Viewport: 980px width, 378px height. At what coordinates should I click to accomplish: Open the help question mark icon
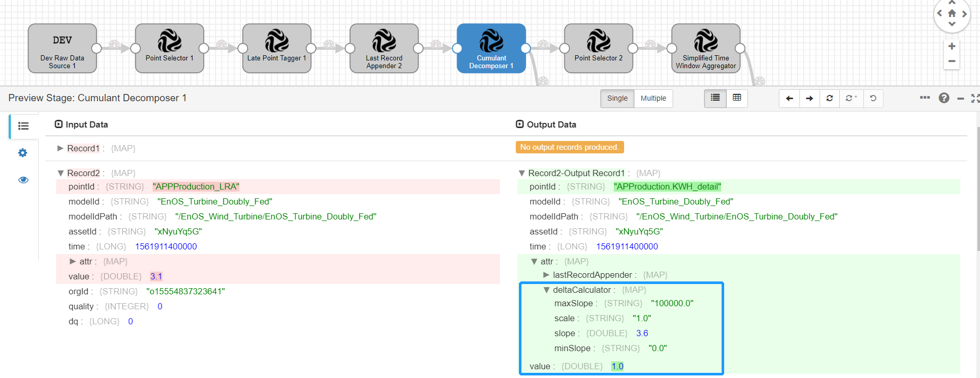(943, 98)
